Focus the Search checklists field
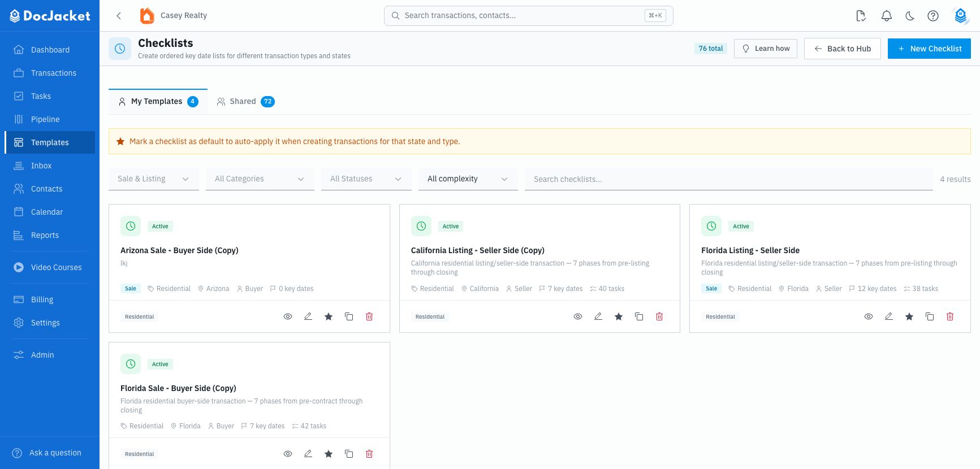The image size is (980, 469). 729,179
